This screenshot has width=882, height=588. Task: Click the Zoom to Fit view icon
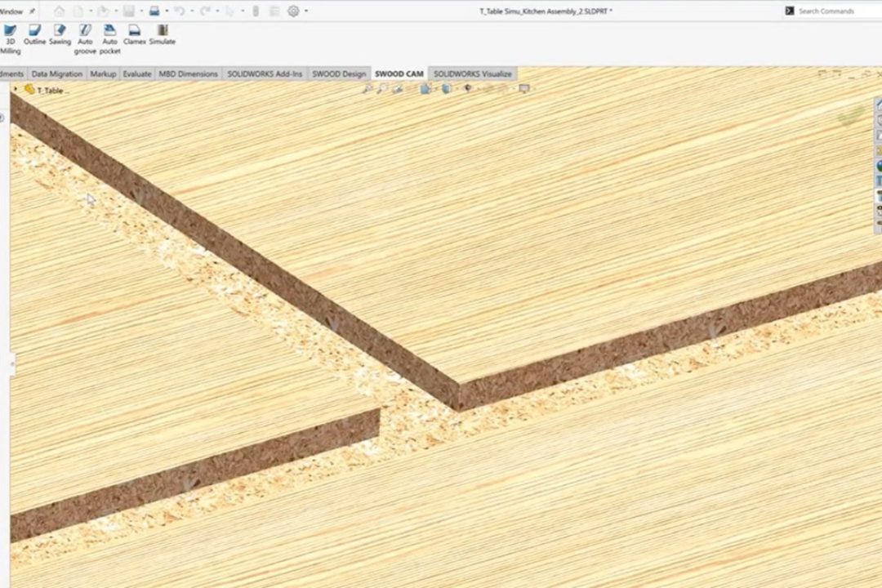coord(367,88)
